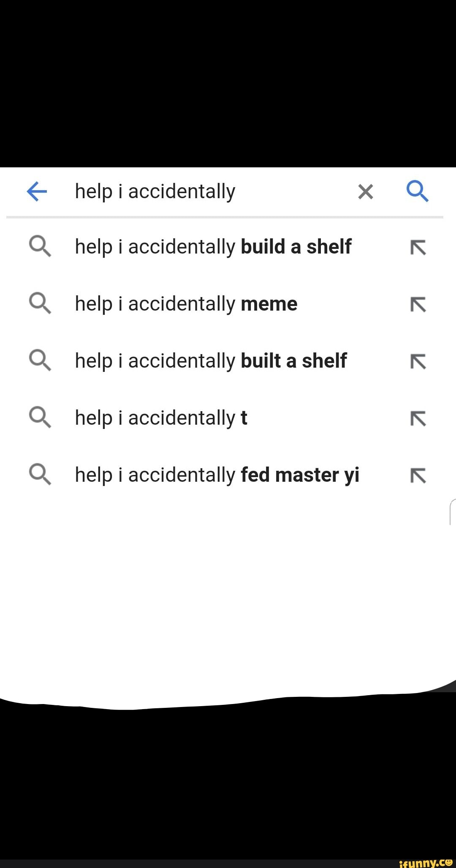Viewport: 456px width, 868px height.
Task: Open suggestion 'help i accidentally built a shelf'
Action: click(211, 361)
